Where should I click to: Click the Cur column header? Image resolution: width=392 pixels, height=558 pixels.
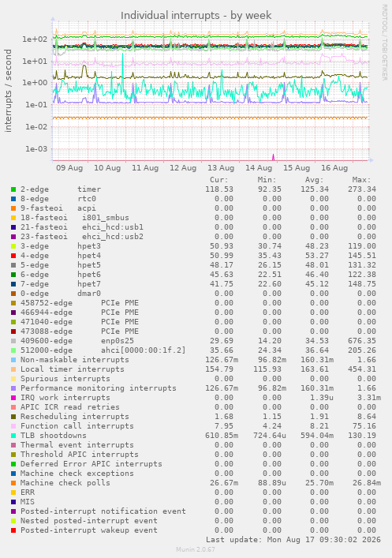pos(219,180)
